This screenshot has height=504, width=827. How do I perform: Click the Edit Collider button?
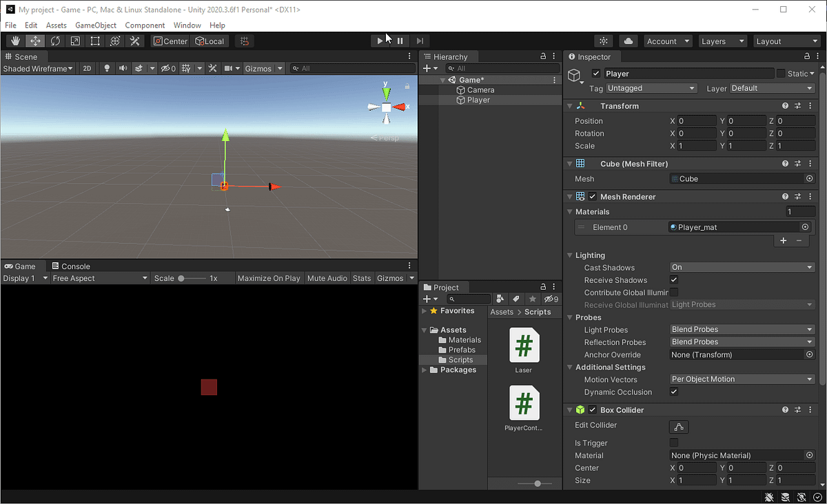pos(679,427)
